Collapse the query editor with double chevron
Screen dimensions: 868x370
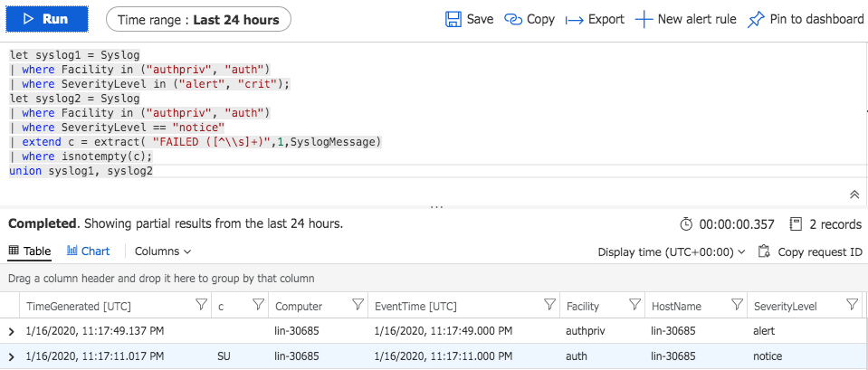[x=854, y=194]
